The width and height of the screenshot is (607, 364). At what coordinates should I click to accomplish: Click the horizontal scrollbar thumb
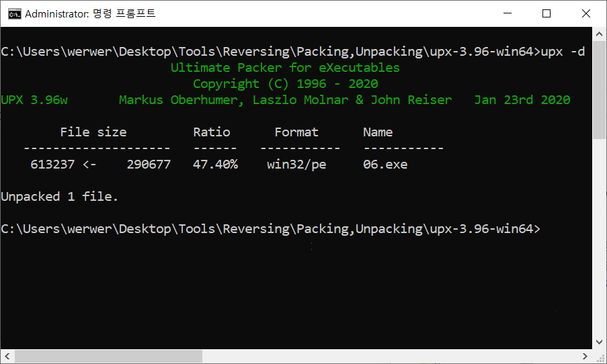pos(108,356)
